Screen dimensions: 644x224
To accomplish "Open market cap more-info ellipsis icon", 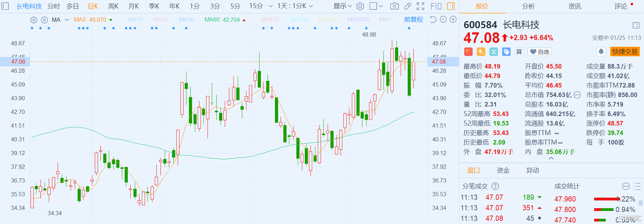I will (577, 95).
